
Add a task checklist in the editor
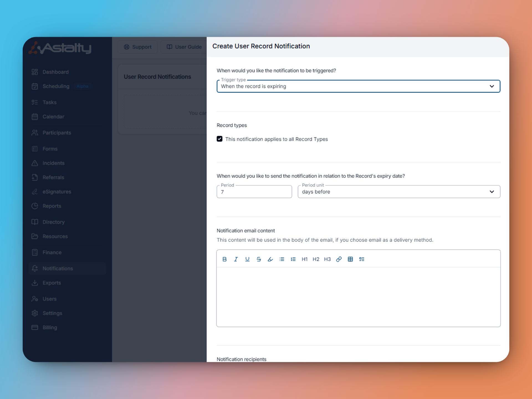click(362, 259)
